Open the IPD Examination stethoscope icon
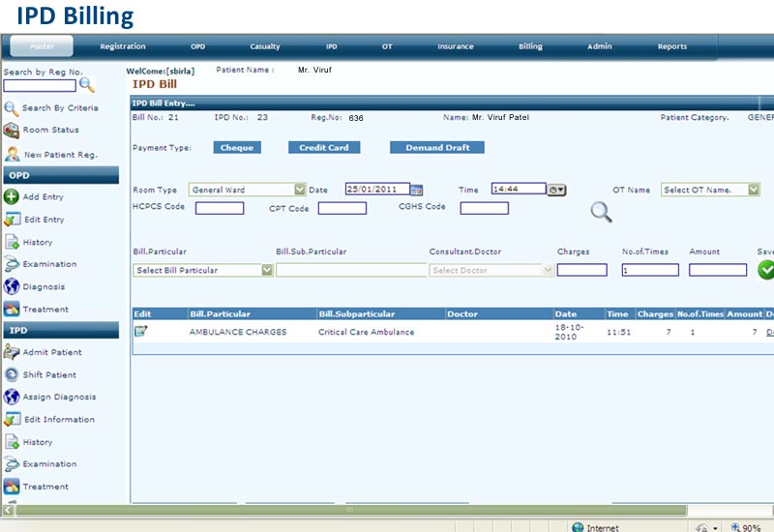The height and width of the screenshot is (532, 774). (x=12, y=464)
